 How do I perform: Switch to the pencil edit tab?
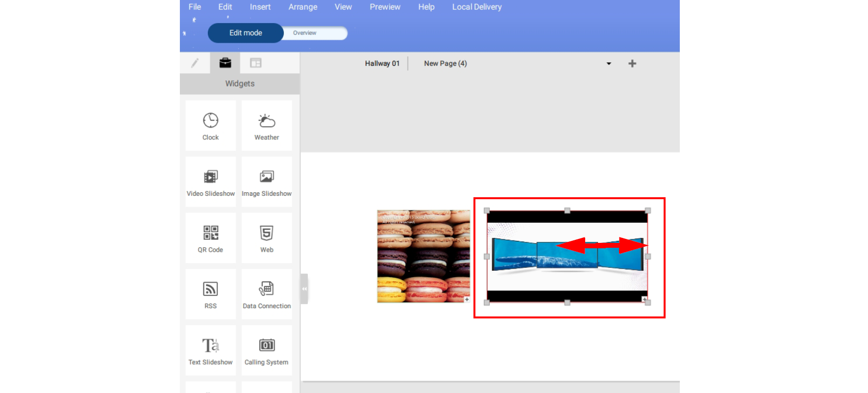pos(195,63)
